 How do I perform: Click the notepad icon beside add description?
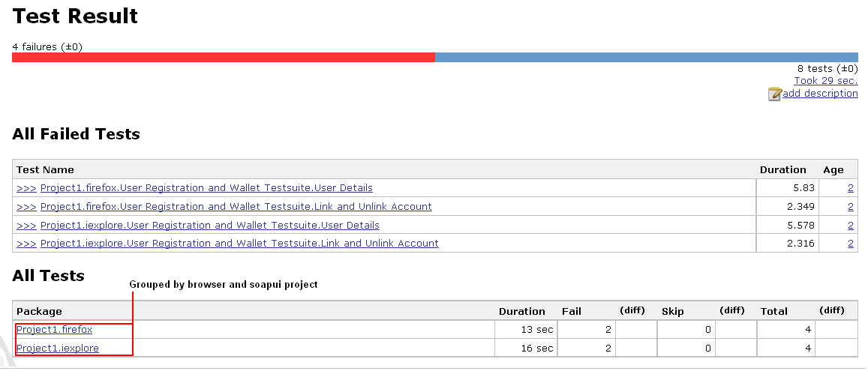pyautogui.click(x=774, y=94)
